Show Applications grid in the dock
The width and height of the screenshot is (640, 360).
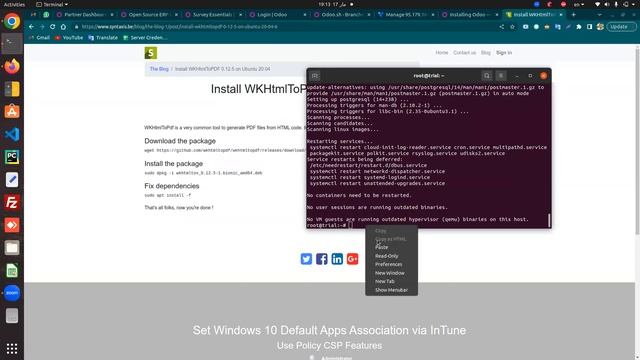point(12,348)
